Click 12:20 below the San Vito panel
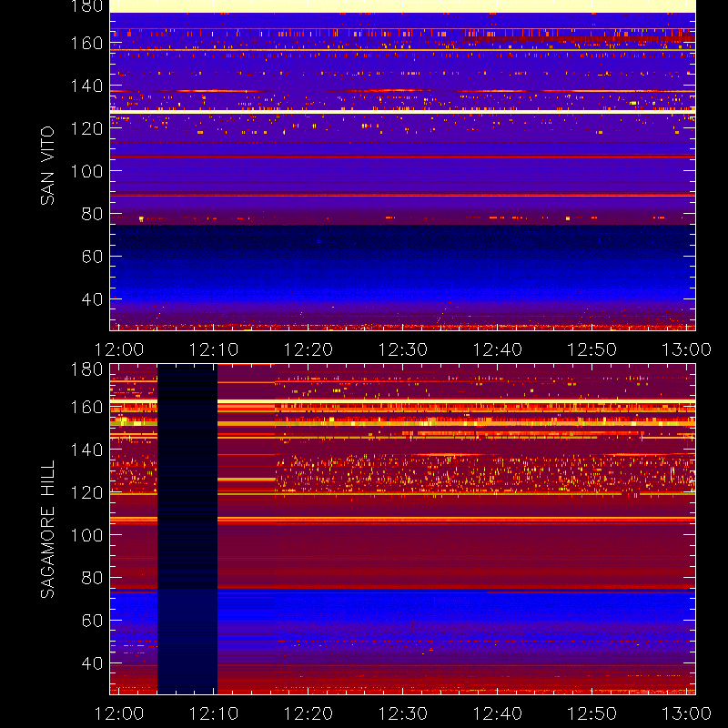This screenshot has width=728, height=728. tap(308, 349)
